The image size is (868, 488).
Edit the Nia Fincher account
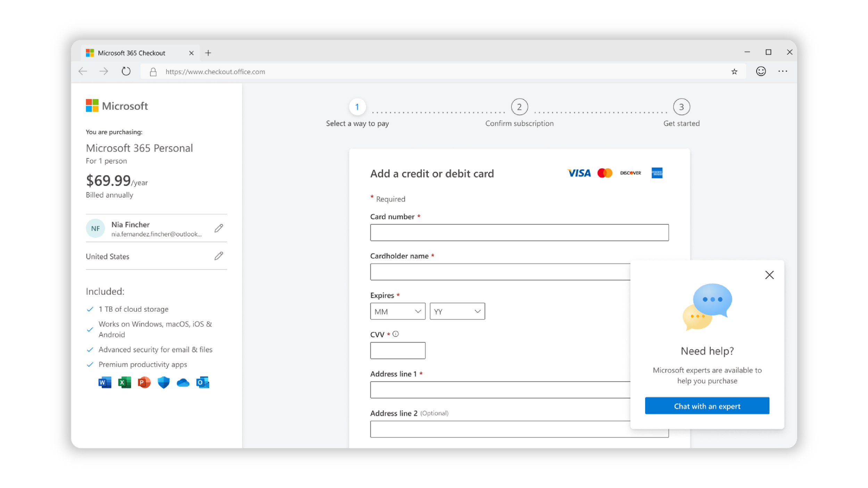click(x=219, y=228)
